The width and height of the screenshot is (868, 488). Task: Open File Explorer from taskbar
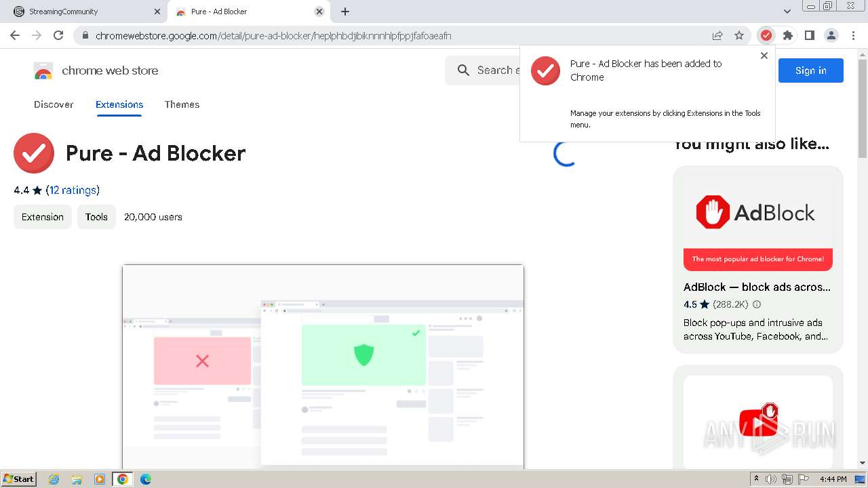[77, 479]
